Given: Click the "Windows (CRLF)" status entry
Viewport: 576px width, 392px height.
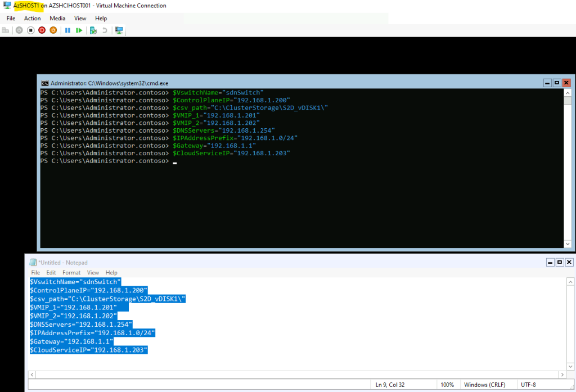Looking at the screenshot, I should (484, 385).
